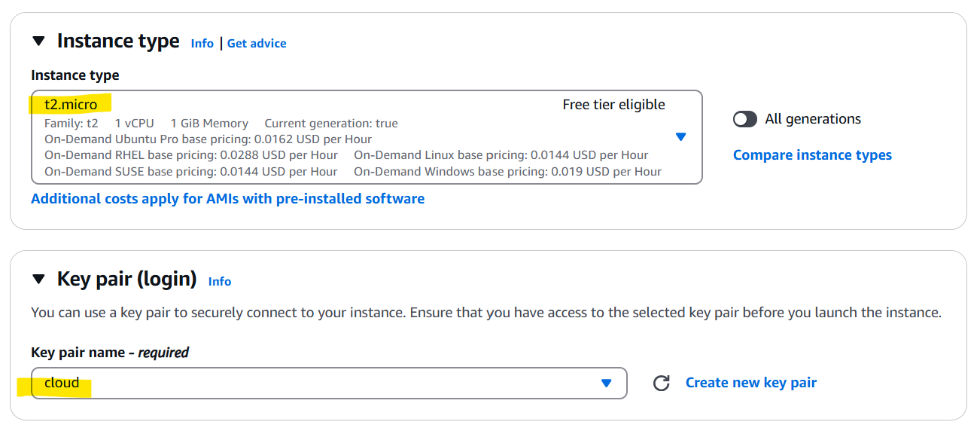Collapse the Key pair (login) section triangle

pyautogui.click(x=39, y=280)
